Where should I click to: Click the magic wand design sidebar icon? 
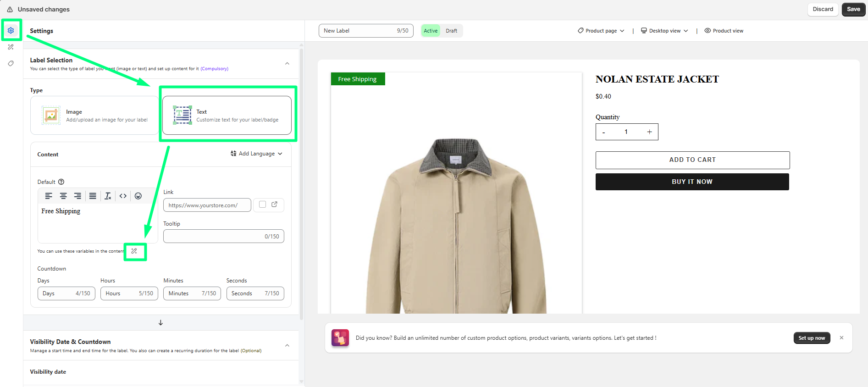point(11,47)
